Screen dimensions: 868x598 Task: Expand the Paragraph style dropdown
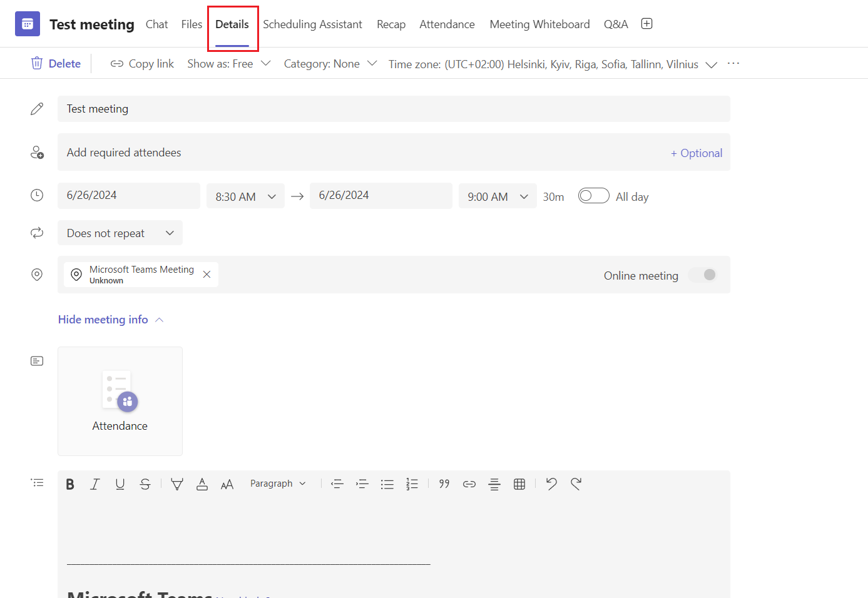(278, 483)
